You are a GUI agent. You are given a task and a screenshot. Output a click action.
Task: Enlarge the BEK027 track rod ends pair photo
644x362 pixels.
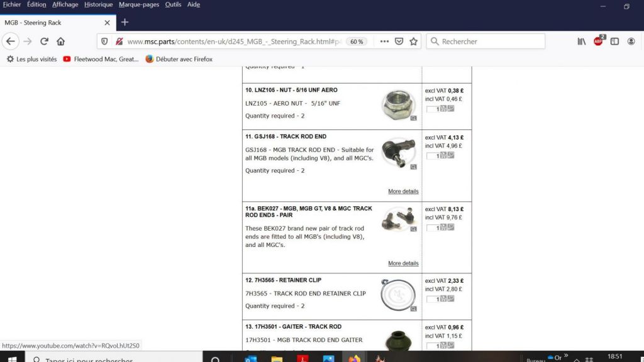(397, 218)
